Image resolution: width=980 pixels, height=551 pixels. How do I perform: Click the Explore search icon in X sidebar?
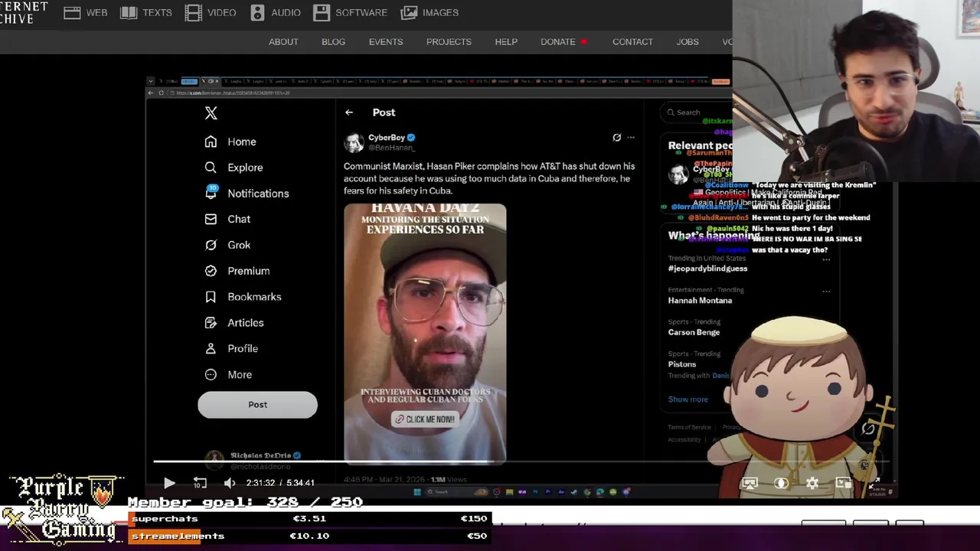[x=211, y=168]
